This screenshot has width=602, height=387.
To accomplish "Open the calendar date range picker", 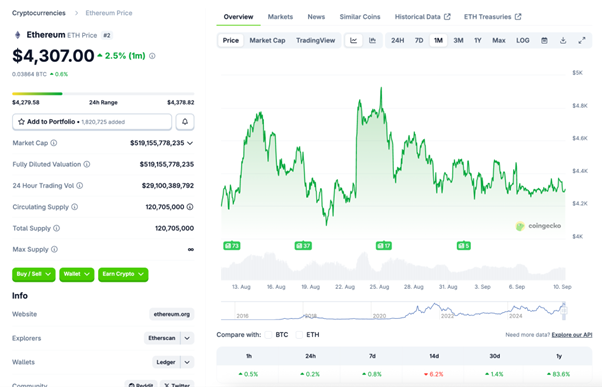I will pos(544,40).
